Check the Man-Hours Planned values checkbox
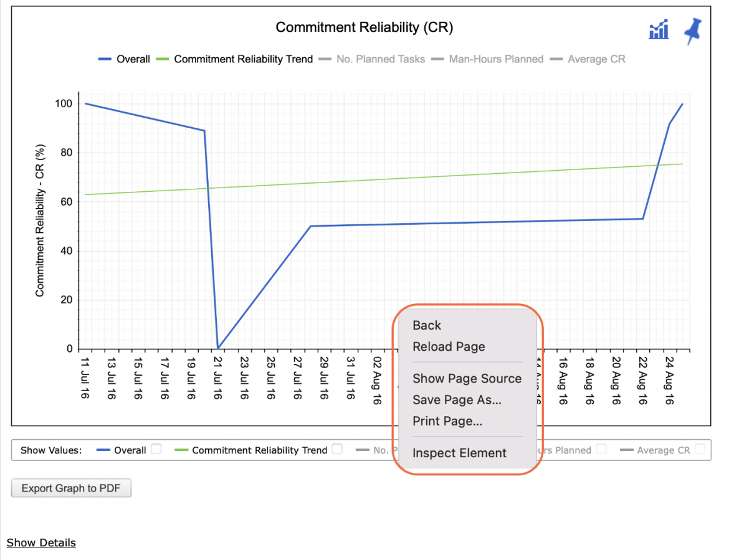 pyautogui.click(x=601, y=449)
